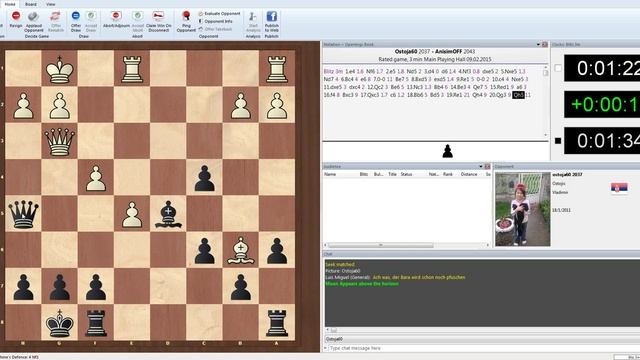
Task: Click move 1.e4 in the notation
Action: pos(350,71)
